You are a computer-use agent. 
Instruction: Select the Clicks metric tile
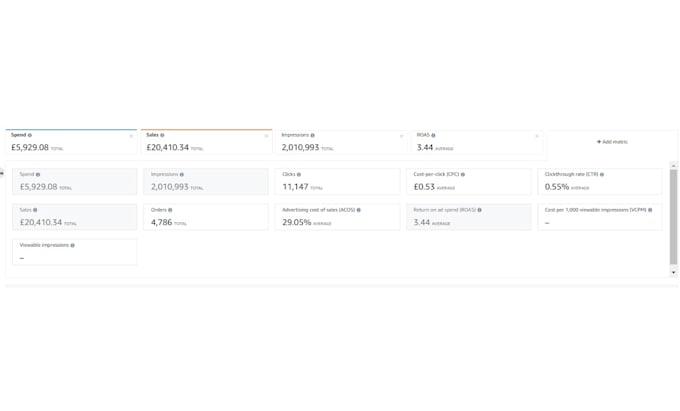click(x=337, y=181)
